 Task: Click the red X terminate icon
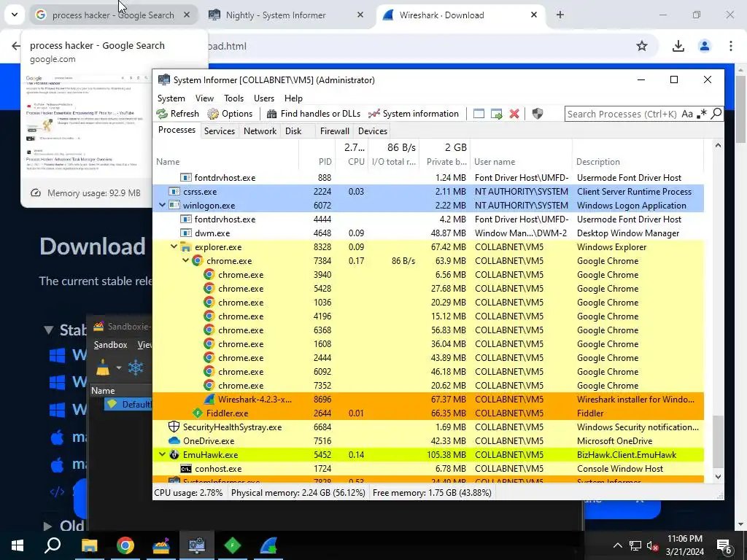pyautogui.click(x=514, y=114)
